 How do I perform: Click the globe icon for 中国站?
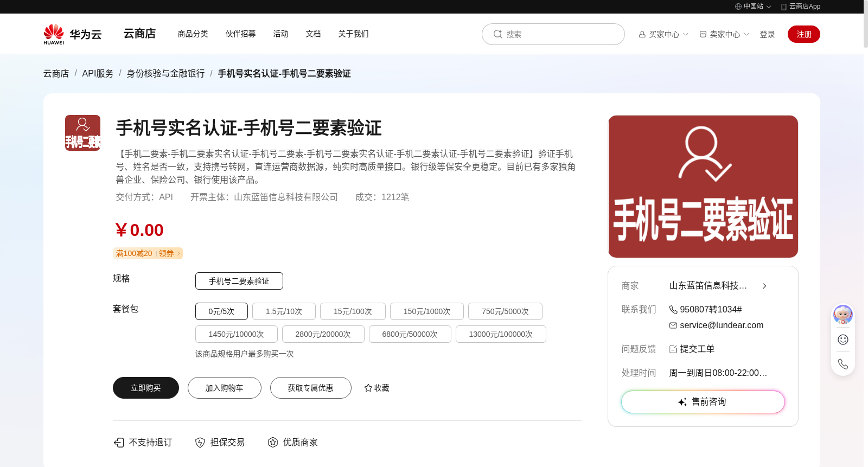point(738,7)
